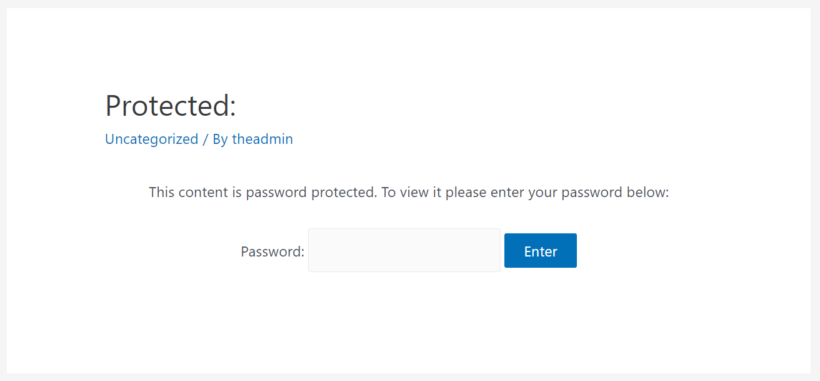Click the button right of the password field

click(x=540, y=251)
